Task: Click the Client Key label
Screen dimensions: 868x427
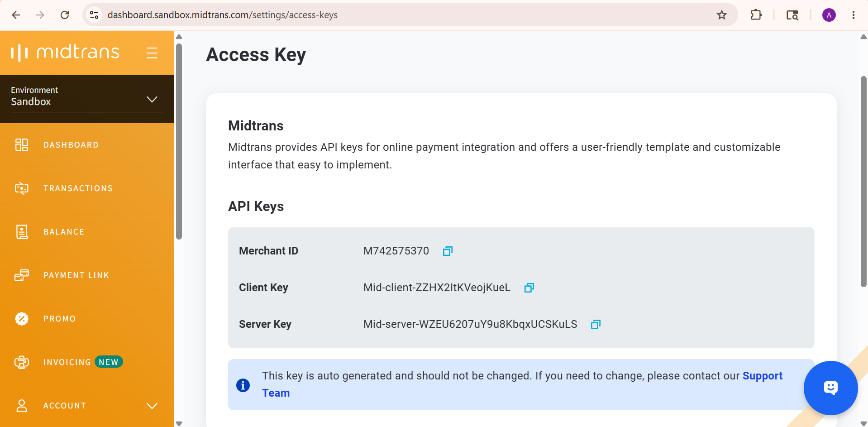Action: coord(263,288)
